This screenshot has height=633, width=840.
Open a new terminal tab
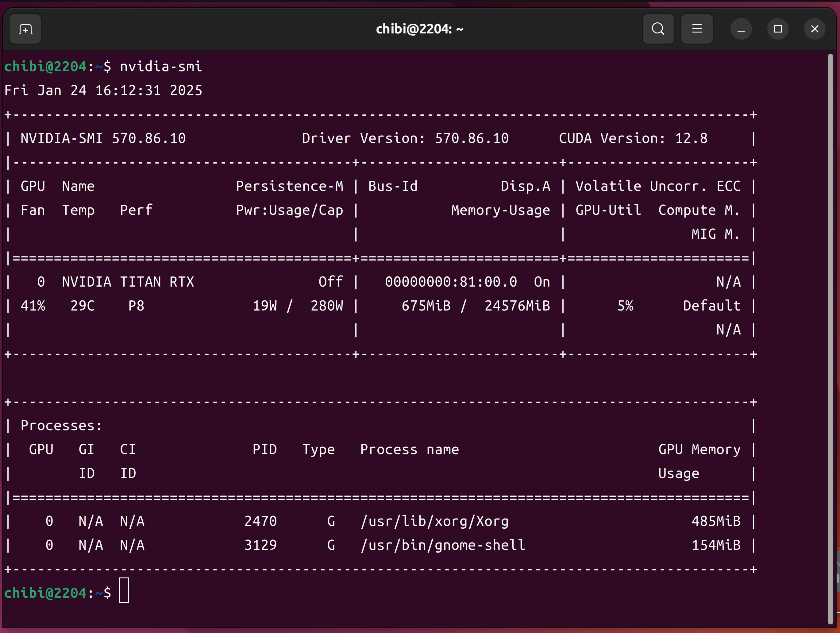(25, 29)
